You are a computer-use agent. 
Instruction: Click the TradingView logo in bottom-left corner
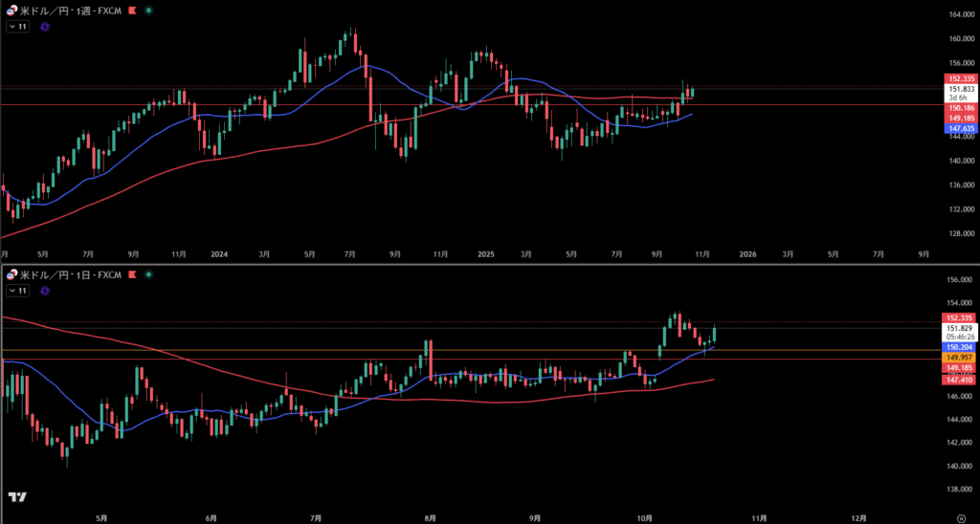[x=16, y=497]
